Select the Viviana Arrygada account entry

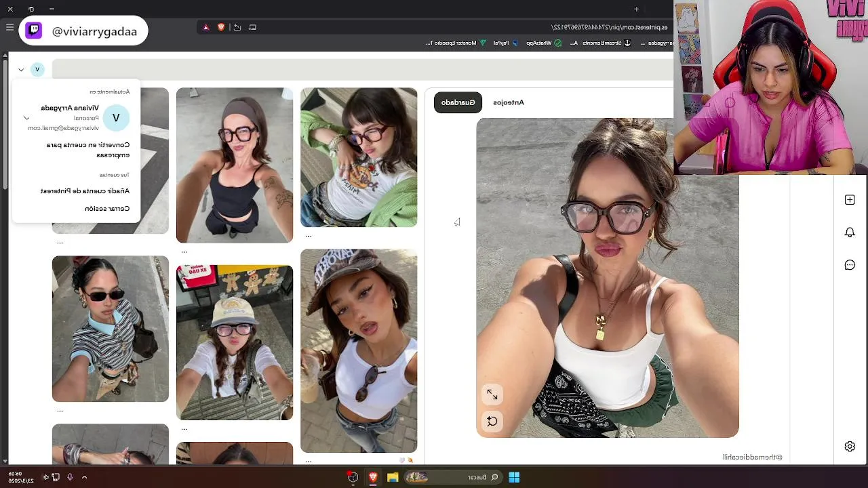point(77,117)
